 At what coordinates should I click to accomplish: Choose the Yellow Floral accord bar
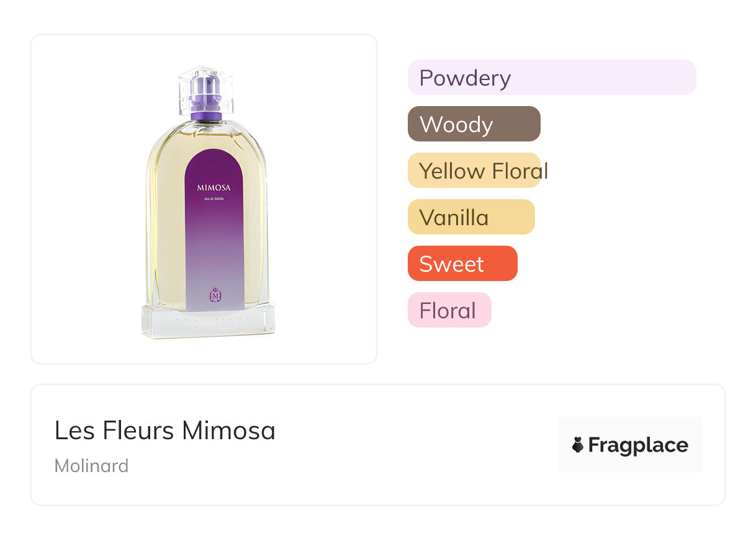point(474,171)
